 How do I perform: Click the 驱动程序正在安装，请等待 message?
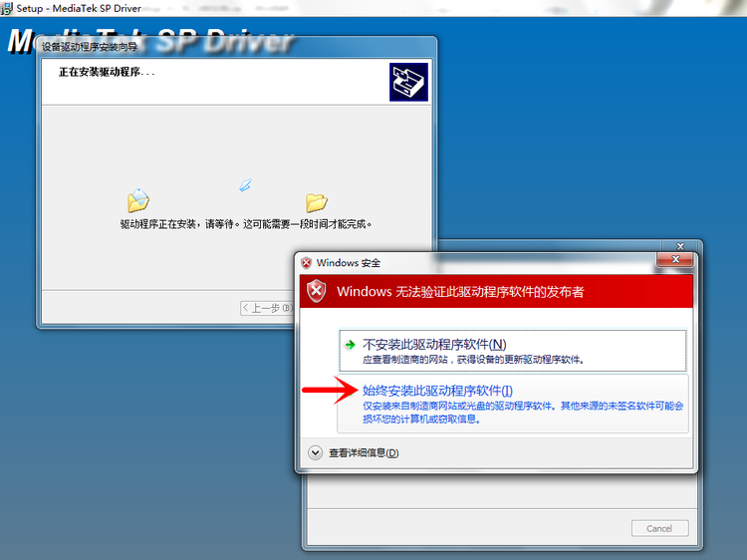246,224
